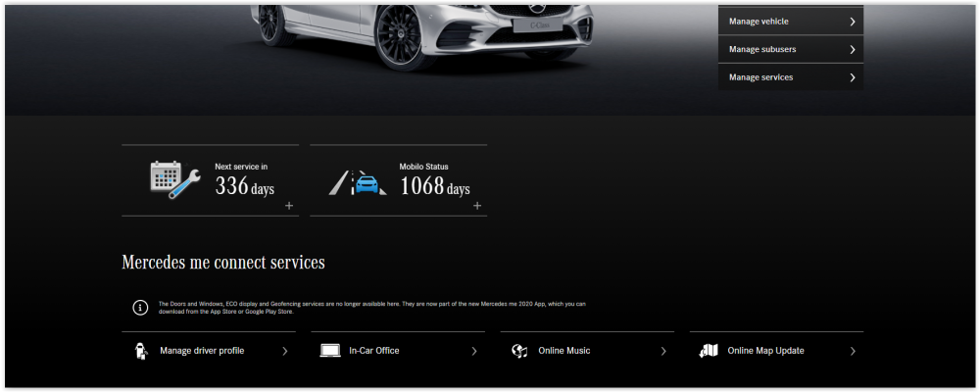Viewport: 980px width, 392px height.
Task: Open the Manage vehicle menu item
Action: click(x=759, y=22)
